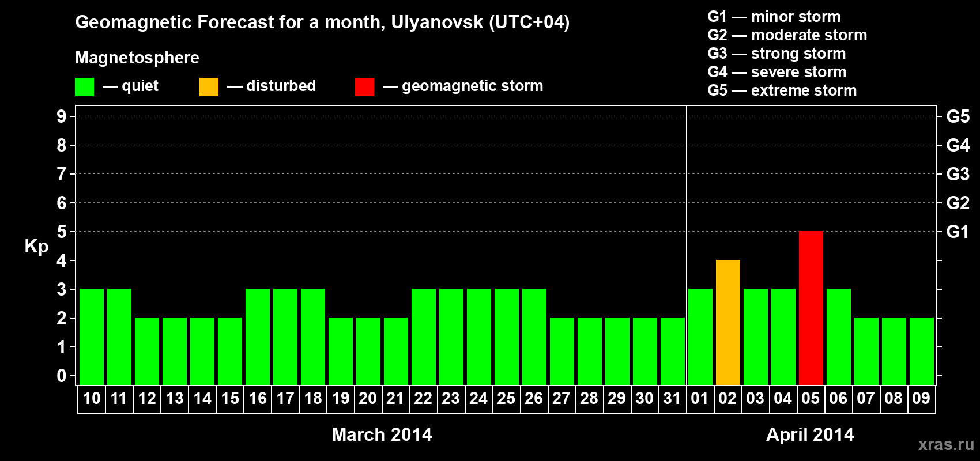Viewport: 980px width, 461px height.
Task: Click the green bar for April 01
Action: tap(700, 337)
